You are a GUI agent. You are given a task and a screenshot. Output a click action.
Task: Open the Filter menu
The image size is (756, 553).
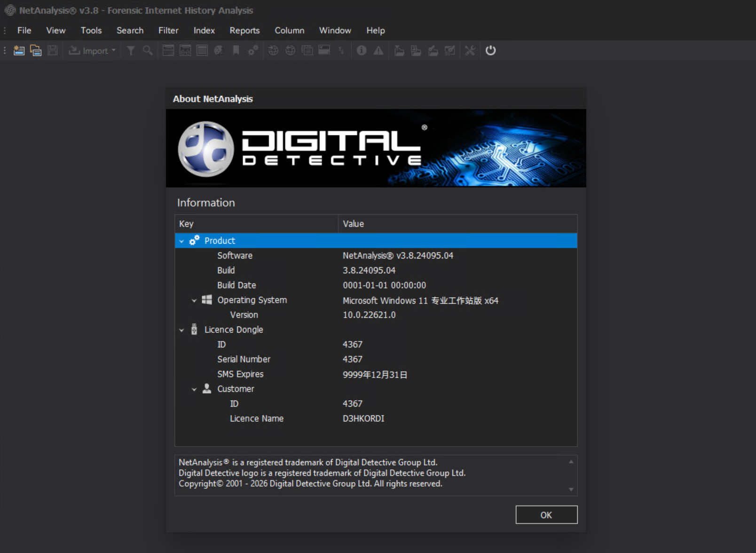pyautogui.click(x=168, y=30)
